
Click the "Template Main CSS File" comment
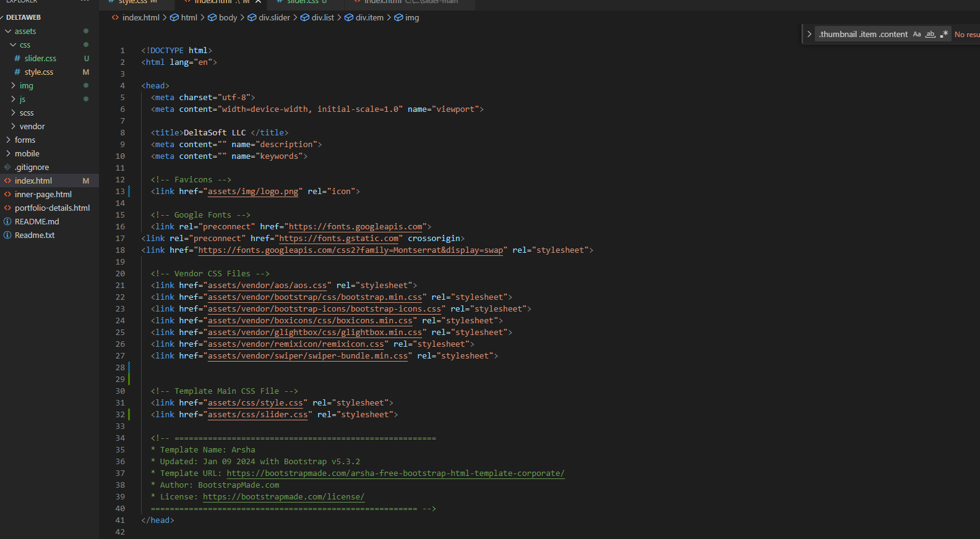click(x=225, y=391)
